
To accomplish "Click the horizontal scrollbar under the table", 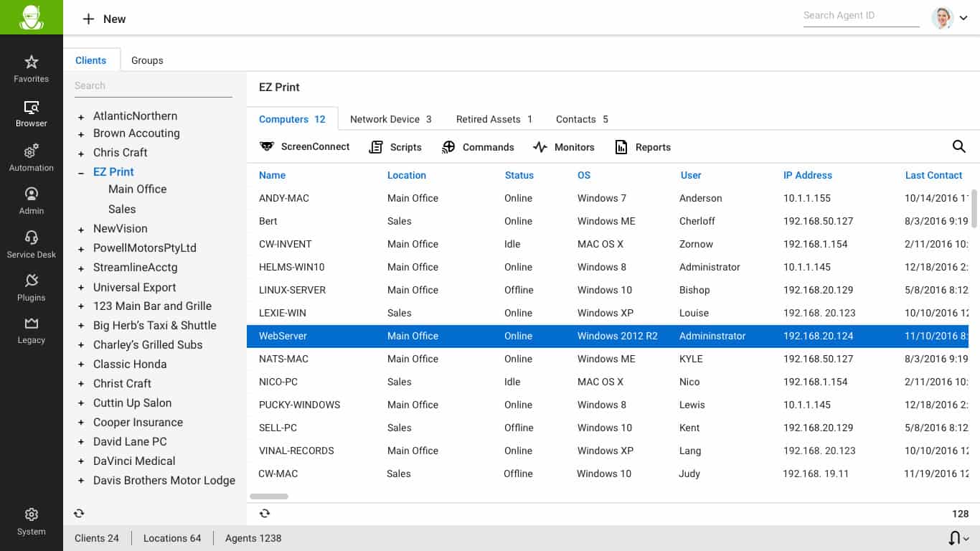I will [x=269, y=496].
